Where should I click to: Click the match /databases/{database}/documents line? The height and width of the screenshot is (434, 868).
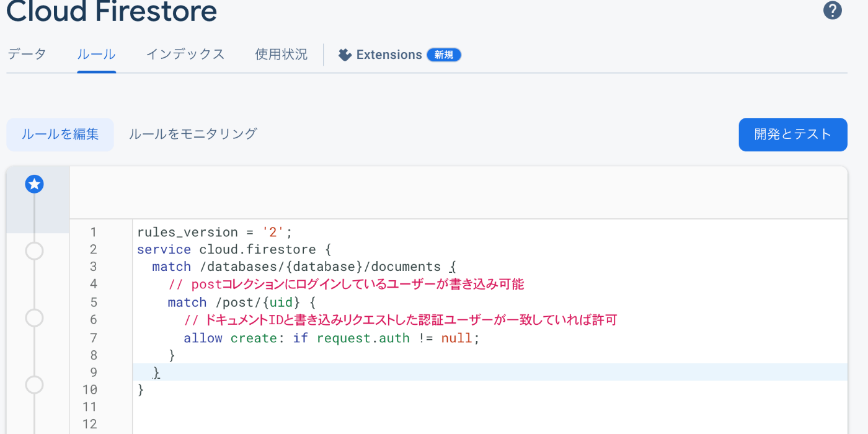click(x=304, y=267)
